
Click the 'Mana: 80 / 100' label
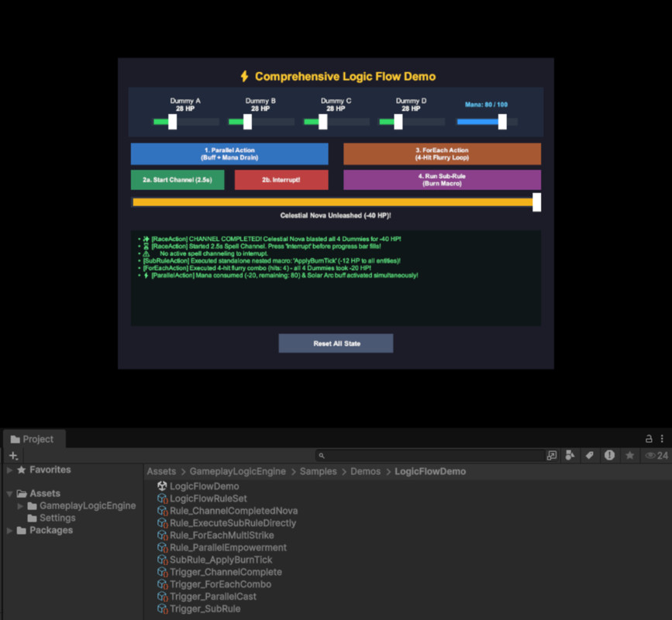(486, 105)
